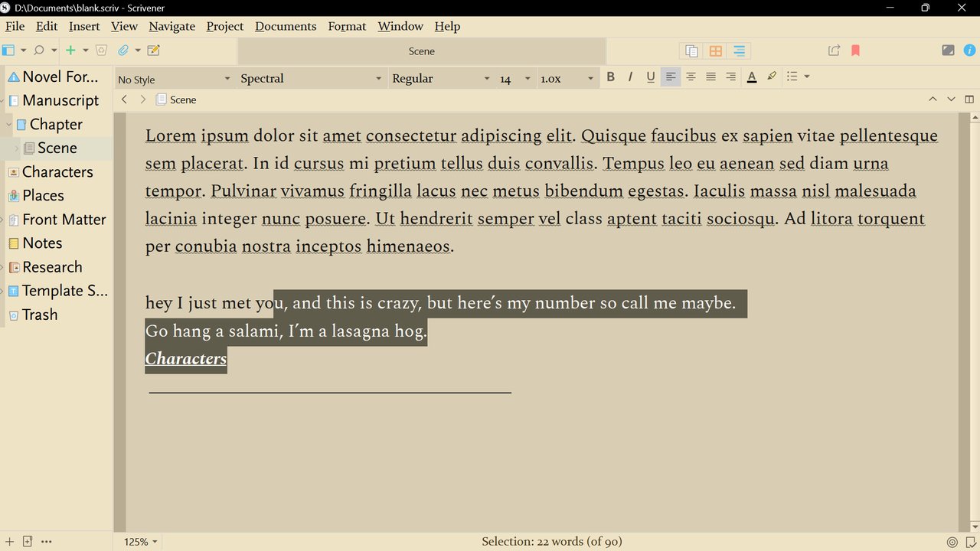Select the Manuscript folder in binder

click(x=60, y=100)
